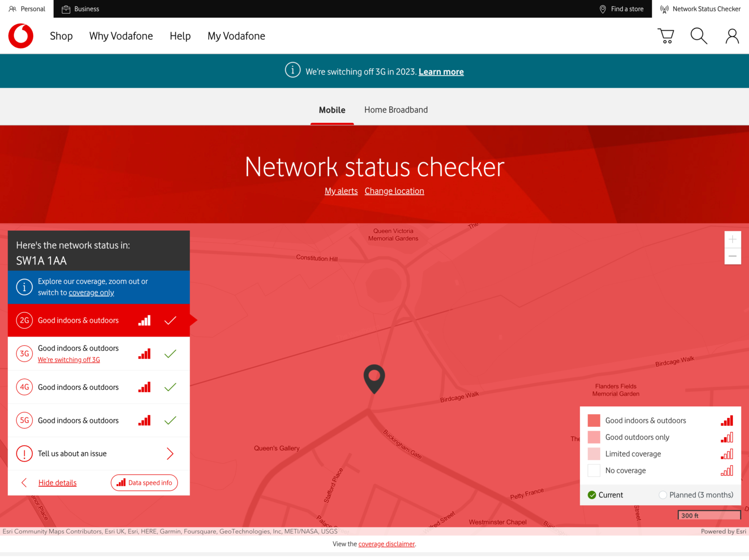Zoom in with the map plus control
The height and width of the screenshot is (560, 749).
pyautogui.click(x=732, y=239)
